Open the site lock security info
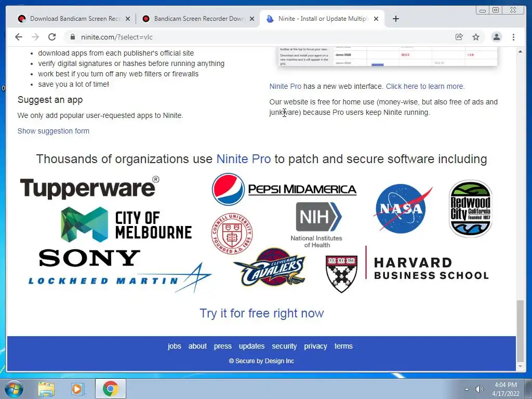 [72, 37]
